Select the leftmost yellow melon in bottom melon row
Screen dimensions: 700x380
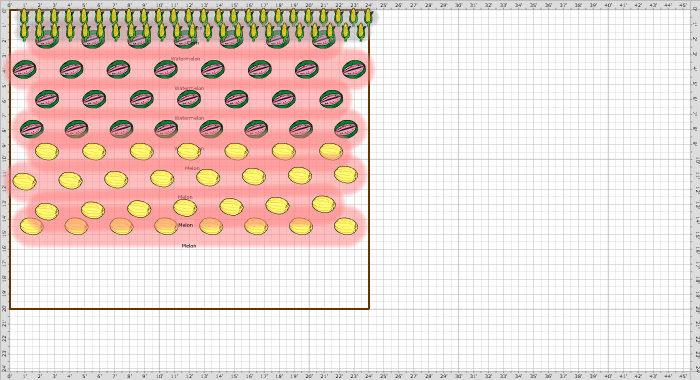coord(32,226)
